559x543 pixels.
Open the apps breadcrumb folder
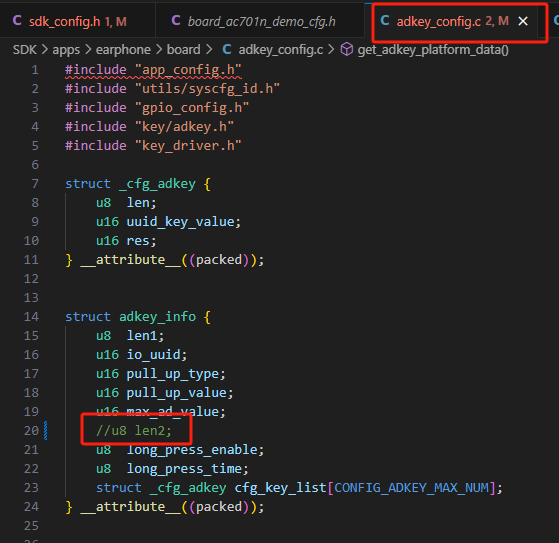[66, 50]
